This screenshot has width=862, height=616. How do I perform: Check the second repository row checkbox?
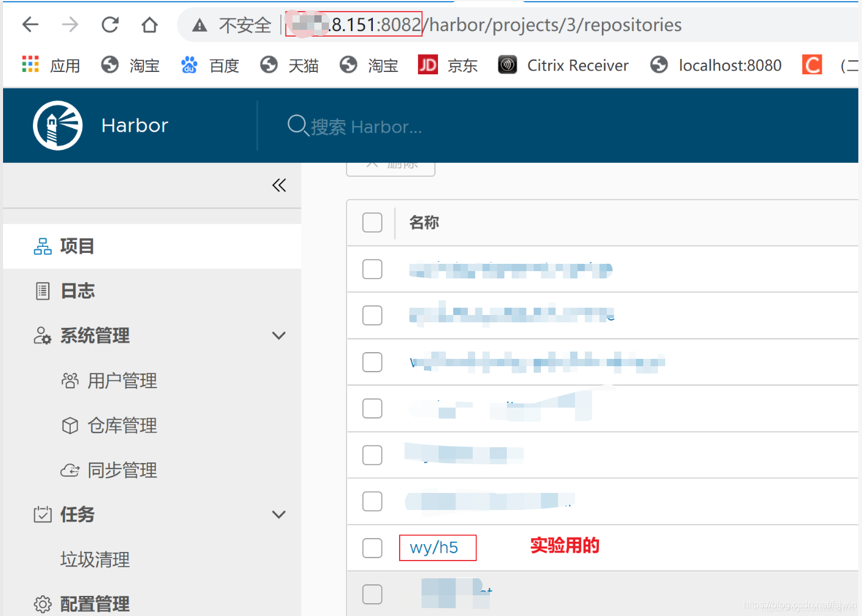(x=372, y=316)
